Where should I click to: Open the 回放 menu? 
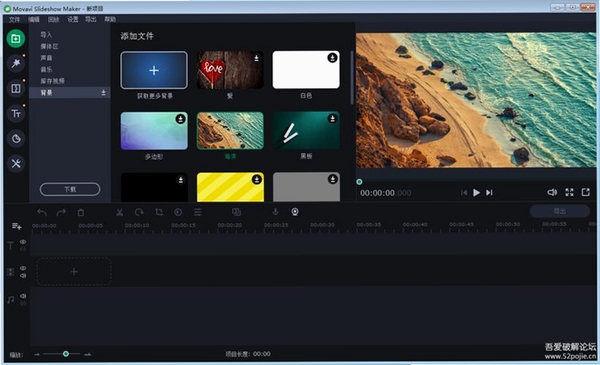[53, 20]
